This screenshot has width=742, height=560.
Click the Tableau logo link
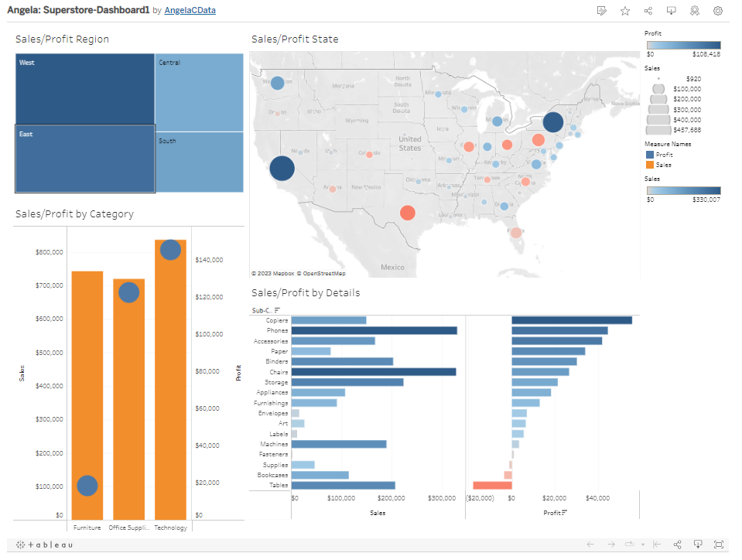pos(45,545)
